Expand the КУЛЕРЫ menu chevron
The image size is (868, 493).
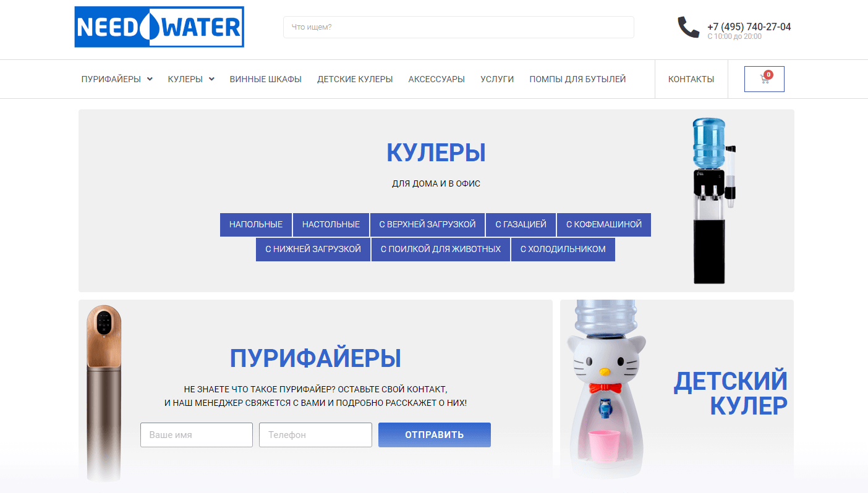tap(211, 79)
